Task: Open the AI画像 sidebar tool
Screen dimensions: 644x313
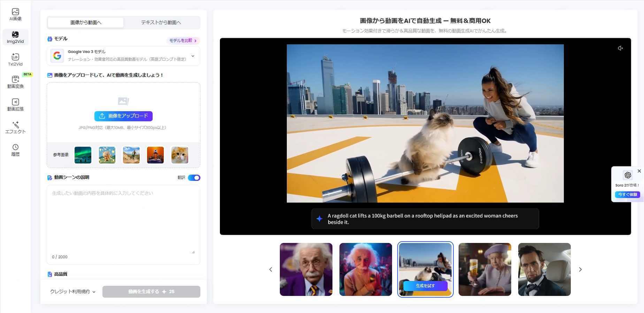Action: click(x=15, y=15)
